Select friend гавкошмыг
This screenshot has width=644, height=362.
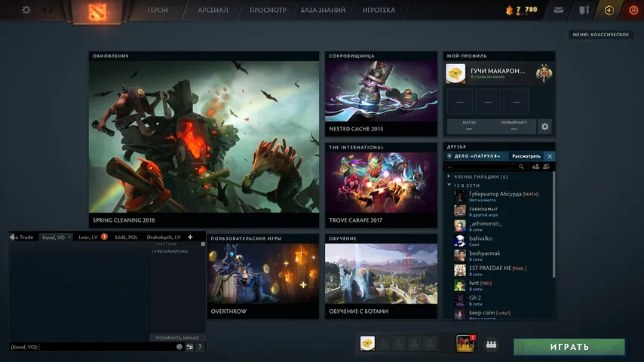pyautogui.click(x=499, y=211)
